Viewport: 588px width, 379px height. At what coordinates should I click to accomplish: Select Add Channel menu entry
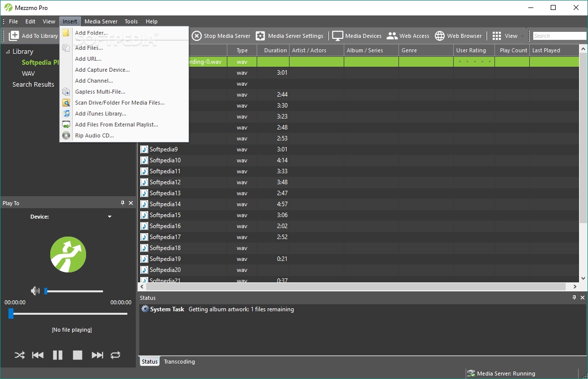pyautogui.click(x=94, y=81)
